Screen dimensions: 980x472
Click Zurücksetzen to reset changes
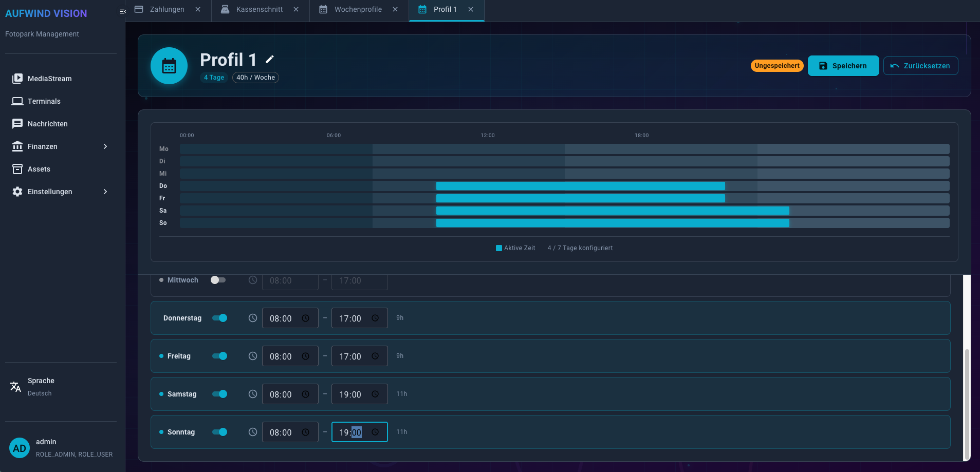pyautogui.click(x=920, y=66)
